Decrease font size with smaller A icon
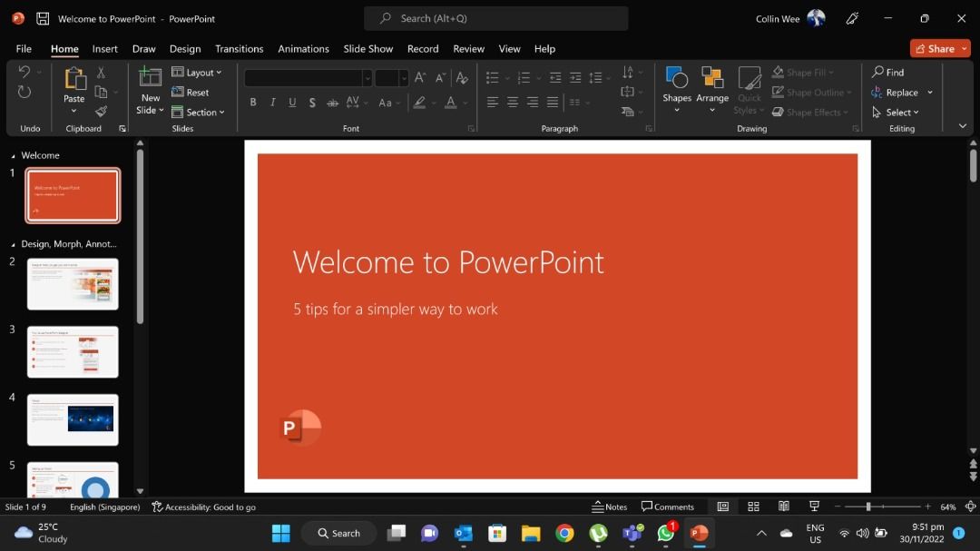980x551 pixels. [441, 77]
